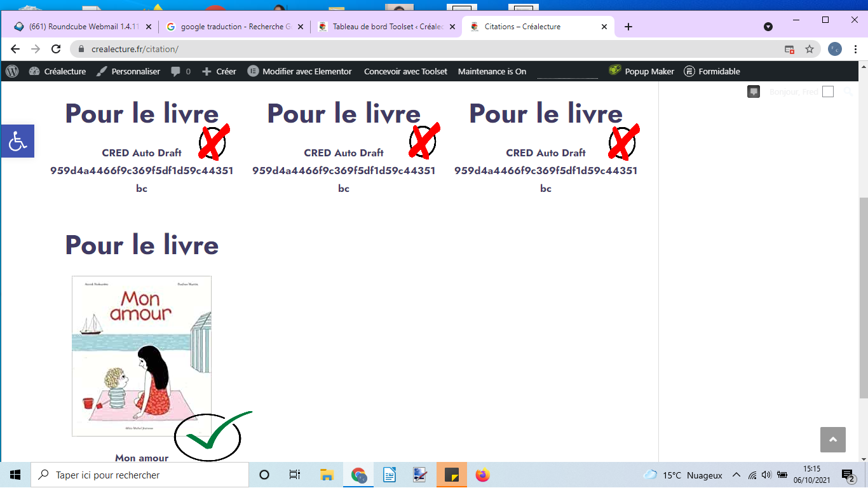Viewport: 868px width, 488px height.
Task: Open the notifications icon beside Bonjour, Fred
Action: click(x=754, y=91)
